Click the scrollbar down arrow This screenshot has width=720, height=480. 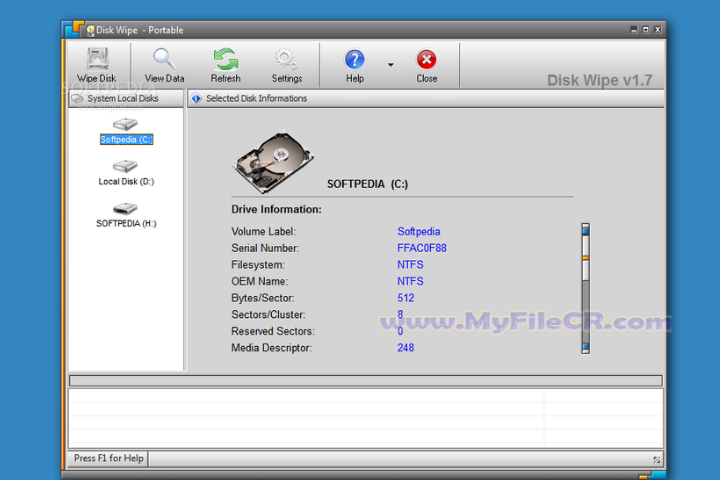(x=585, y=347)
